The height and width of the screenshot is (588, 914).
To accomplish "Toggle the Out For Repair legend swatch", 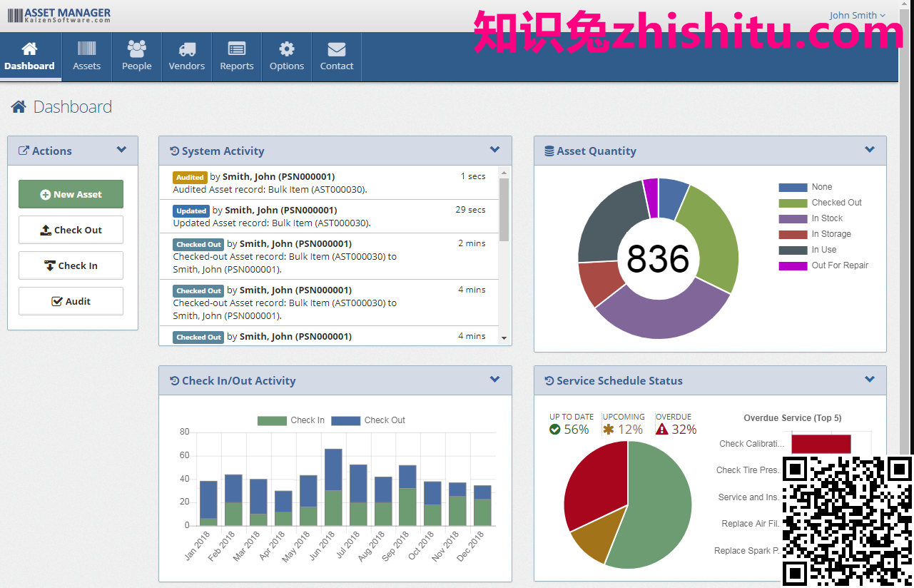I will point(793,265).
